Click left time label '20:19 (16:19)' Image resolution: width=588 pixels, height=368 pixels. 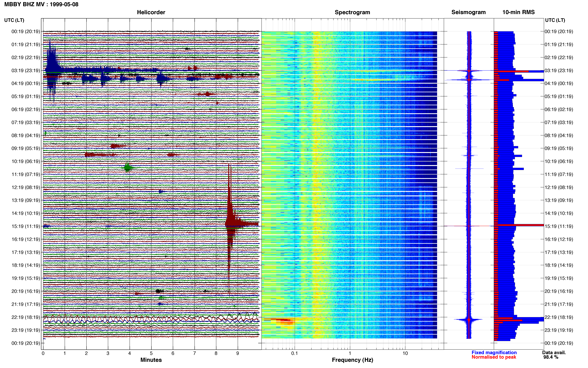pyautogui.click(x=26, y=291)
